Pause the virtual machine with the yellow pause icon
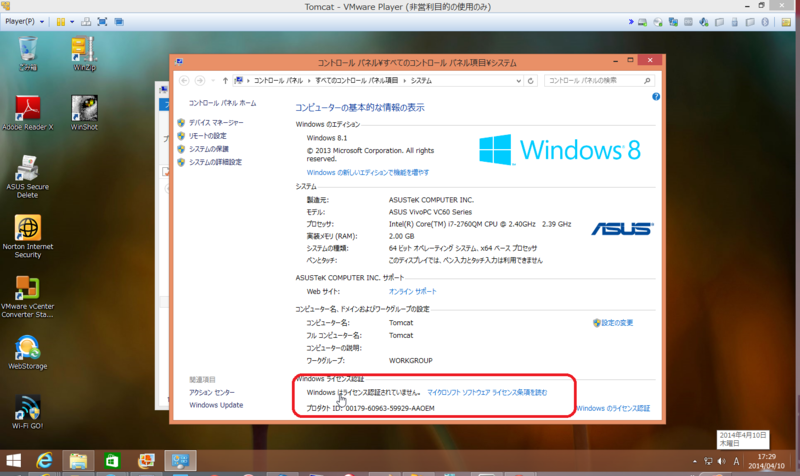800x476 pixels. [x=61, y=22]
